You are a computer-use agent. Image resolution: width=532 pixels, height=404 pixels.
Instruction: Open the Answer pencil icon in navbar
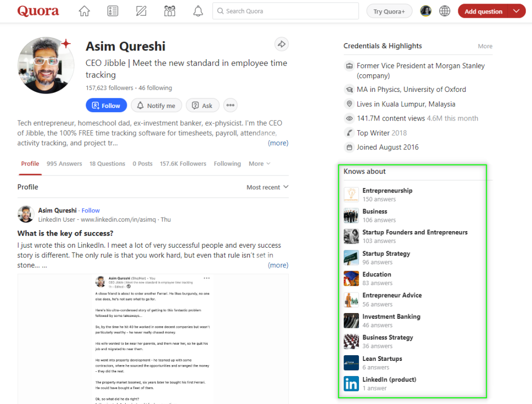(x=141, y=11)
